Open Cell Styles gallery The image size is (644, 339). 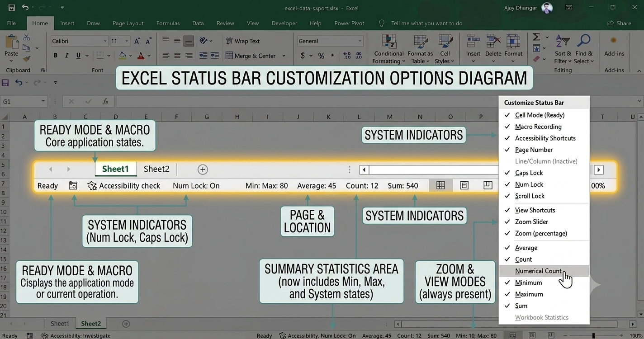[x=445, y=49]
